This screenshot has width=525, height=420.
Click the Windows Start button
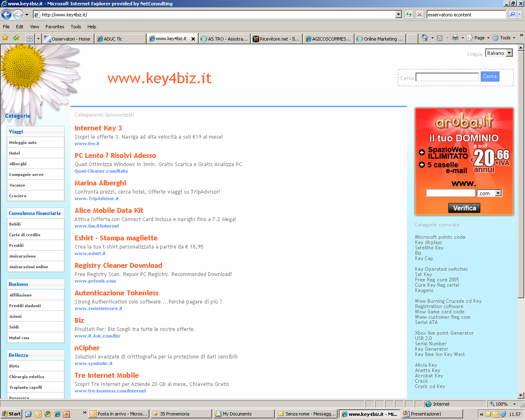11,414
